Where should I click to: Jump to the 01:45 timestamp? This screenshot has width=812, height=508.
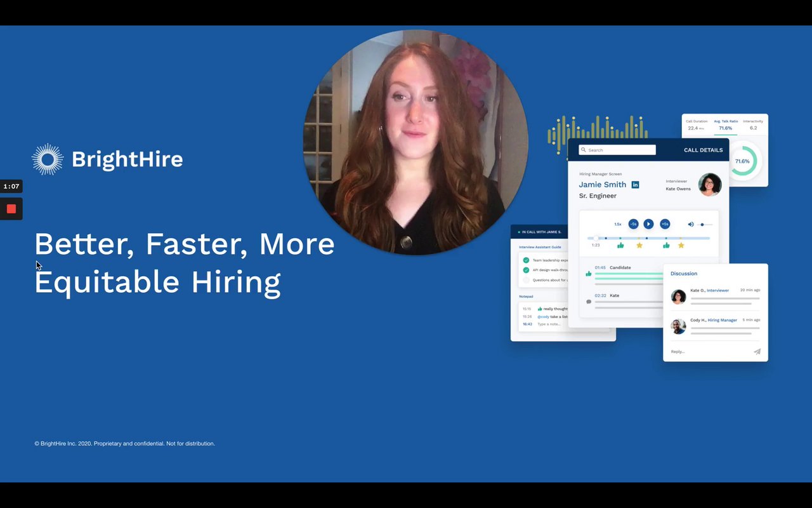[x=600, y=267]
